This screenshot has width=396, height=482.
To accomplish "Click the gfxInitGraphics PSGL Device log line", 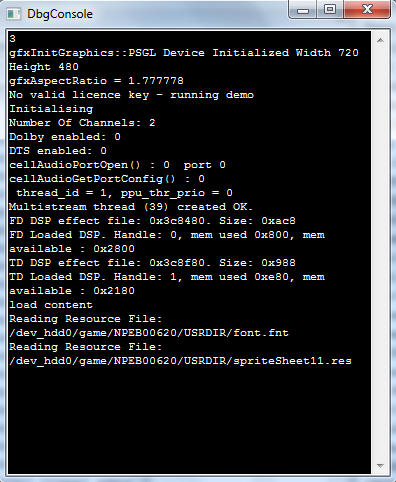I will pyautogui.click(x=184, y=60).
